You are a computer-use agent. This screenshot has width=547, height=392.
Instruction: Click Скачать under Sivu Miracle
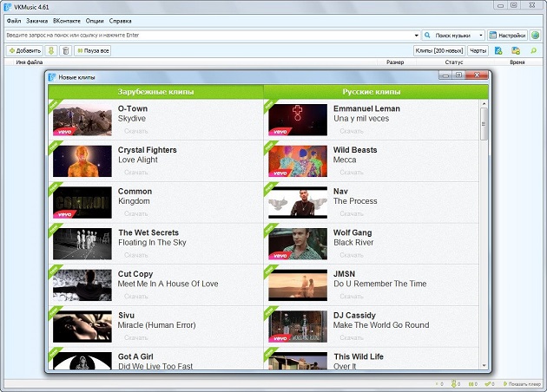[136, 337]
